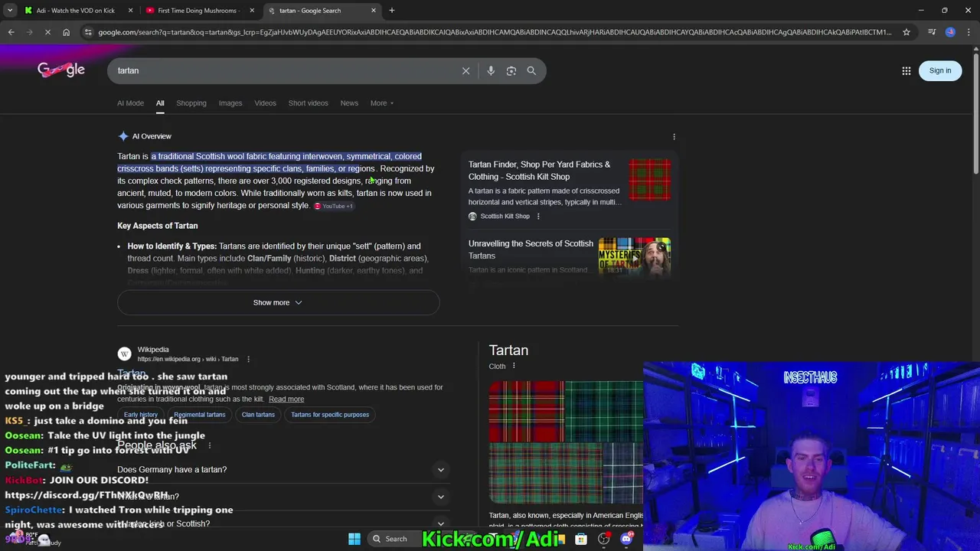Switch to Adi Watch the VOD Kick tab

(x=76, y=11)
